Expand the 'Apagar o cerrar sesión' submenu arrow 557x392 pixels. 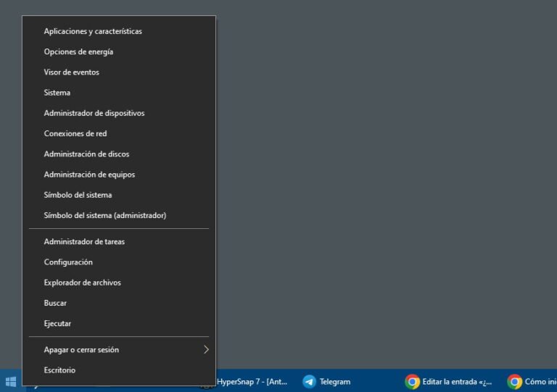coord(206,349)
